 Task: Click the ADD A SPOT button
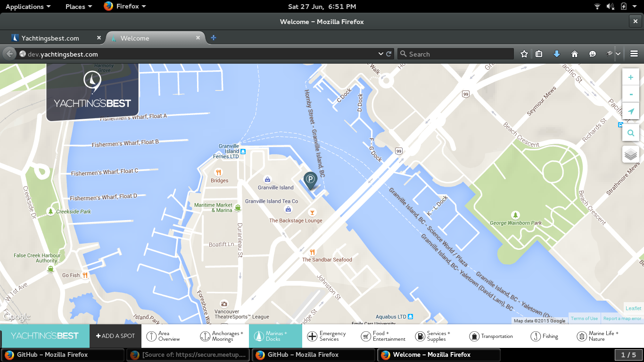point(116,336)
